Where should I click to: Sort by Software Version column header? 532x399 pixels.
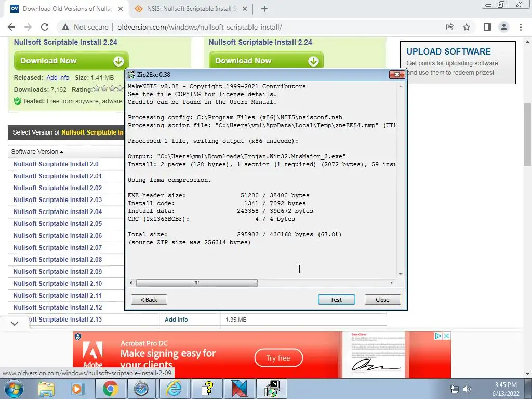pyautogui.click(x=37, y=152)
